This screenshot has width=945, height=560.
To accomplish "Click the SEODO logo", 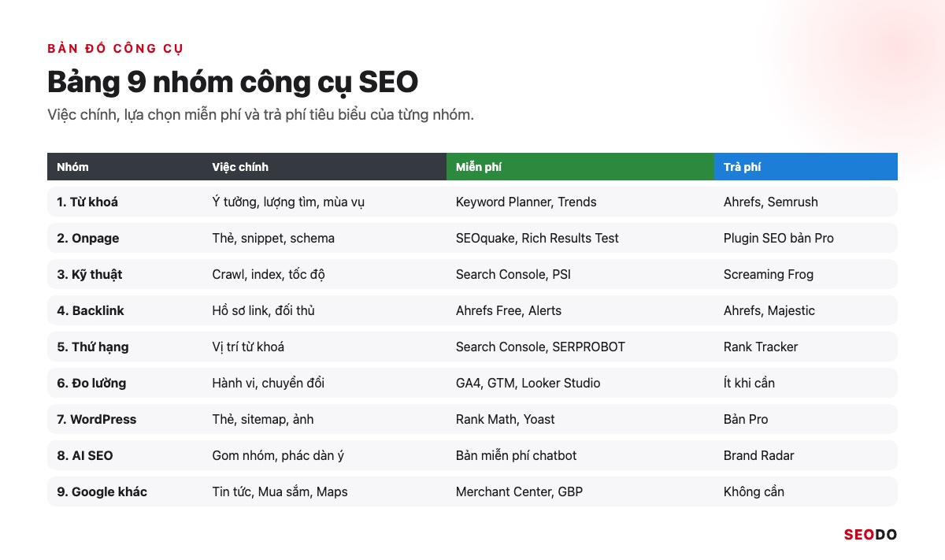I will coord(870,534).
